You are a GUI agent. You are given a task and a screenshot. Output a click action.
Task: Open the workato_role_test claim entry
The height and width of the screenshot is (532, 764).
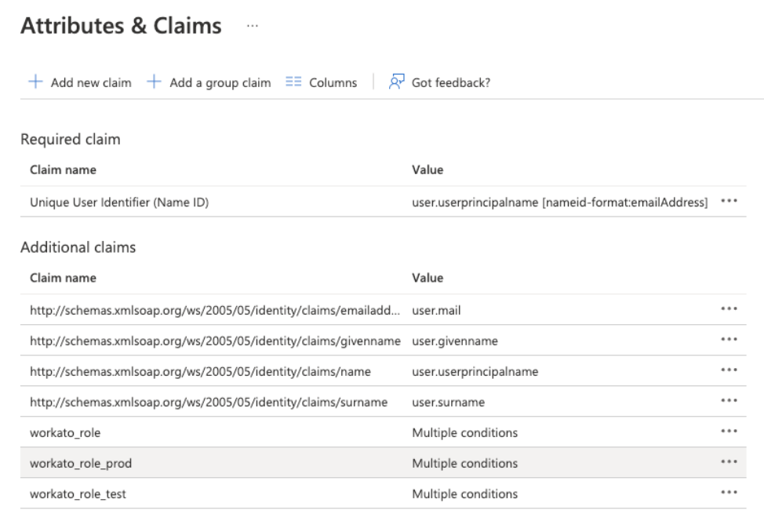tap(79, 494)
